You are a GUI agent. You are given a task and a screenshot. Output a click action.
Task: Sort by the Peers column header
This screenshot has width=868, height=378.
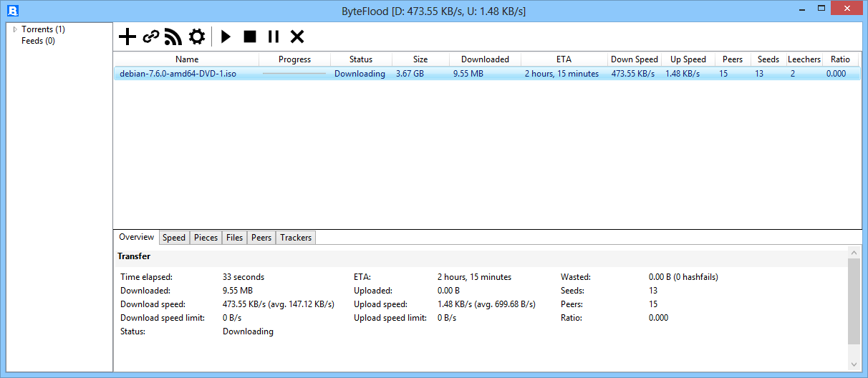[x=733, y=59]
